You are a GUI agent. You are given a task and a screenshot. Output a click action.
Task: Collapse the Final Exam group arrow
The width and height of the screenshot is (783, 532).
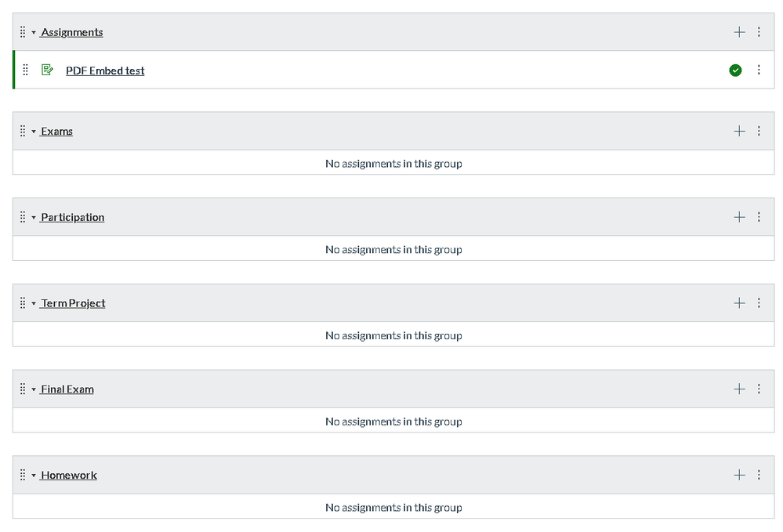[x=34, y=390]
